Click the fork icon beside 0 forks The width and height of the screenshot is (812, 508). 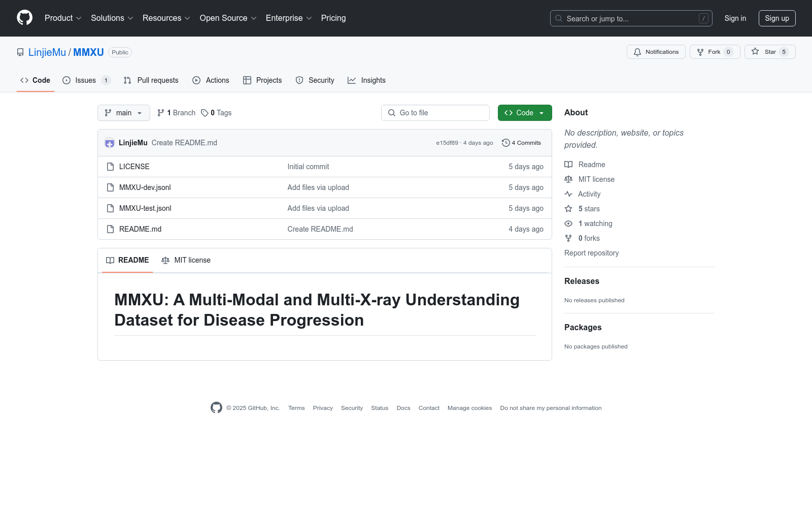(x=568, y=238)
